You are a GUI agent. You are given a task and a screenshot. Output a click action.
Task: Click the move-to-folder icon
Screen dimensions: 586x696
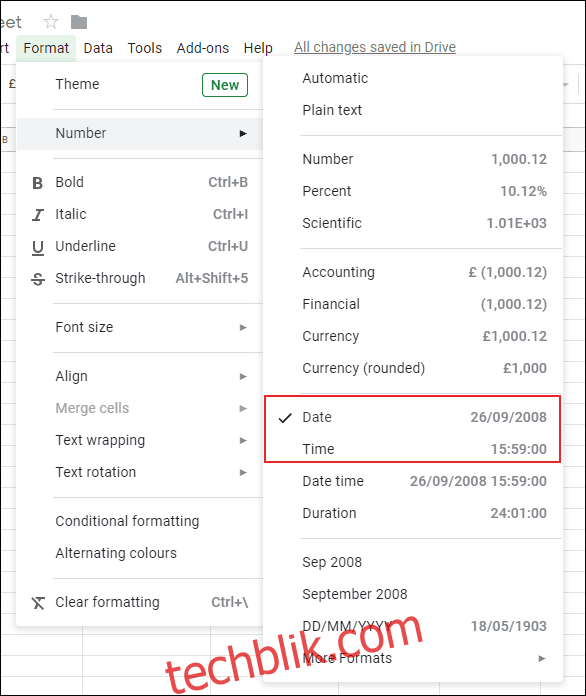(79, 22)
